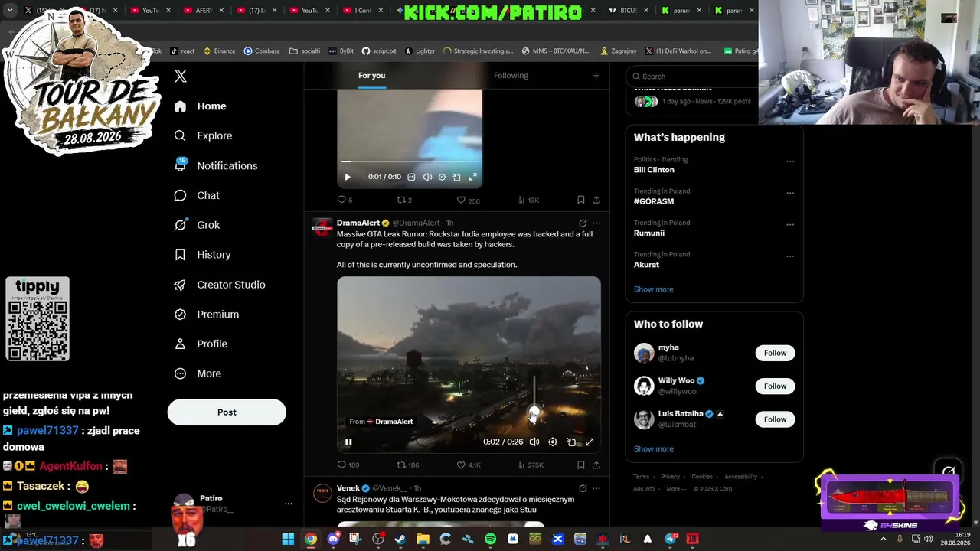Pause the DramaAlert video
The width and height of the screenshot is (980, 551).
pos(348,442)
